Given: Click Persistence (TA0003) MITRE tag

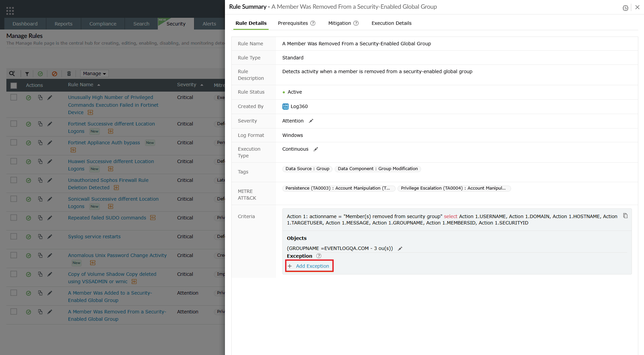Looking at the screenshot, I should 339,188.
